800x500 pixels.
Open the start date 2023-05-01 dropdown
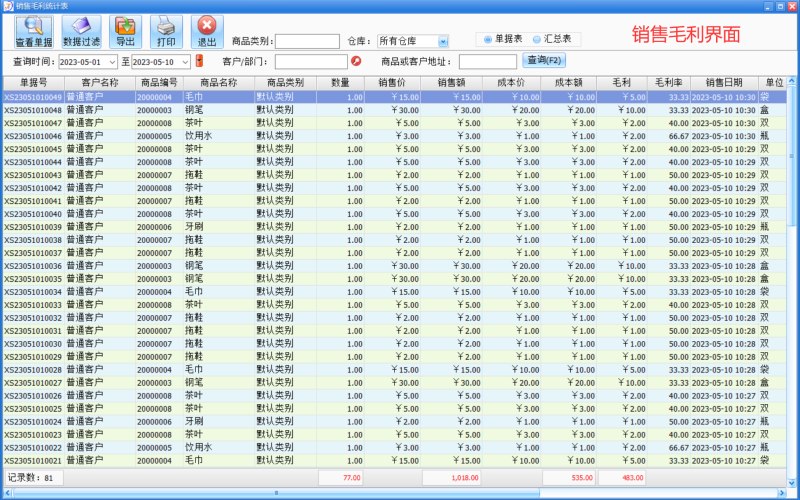tap(113, 62)
